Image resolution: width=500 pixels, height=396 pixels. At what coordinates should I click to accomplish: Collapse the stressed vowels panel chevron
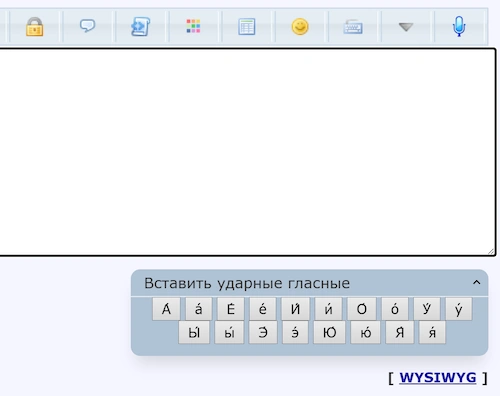(477, 283)
